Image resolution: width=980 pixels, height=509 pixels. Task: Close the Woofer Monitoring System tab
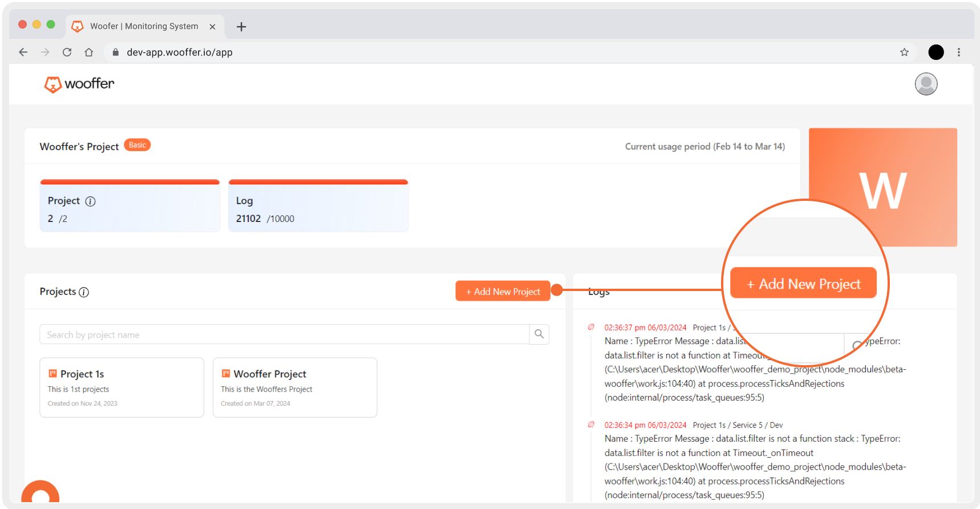click(212, 27)
